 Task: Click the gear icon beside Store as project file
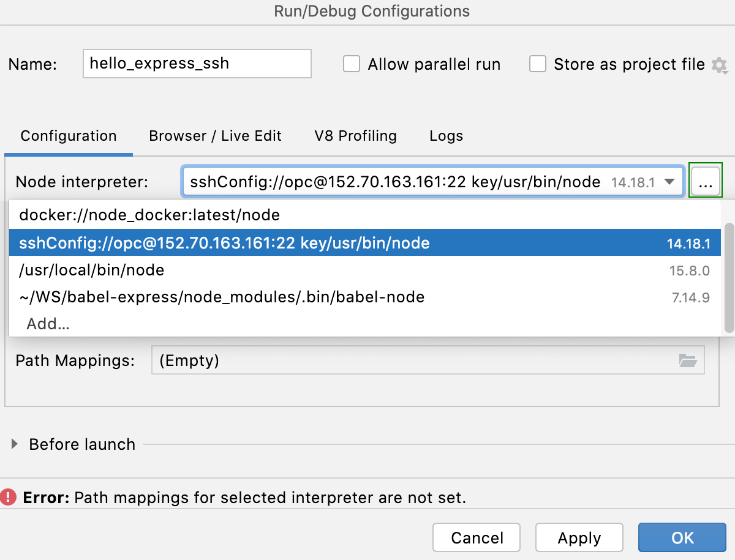(x=720, y=65)
